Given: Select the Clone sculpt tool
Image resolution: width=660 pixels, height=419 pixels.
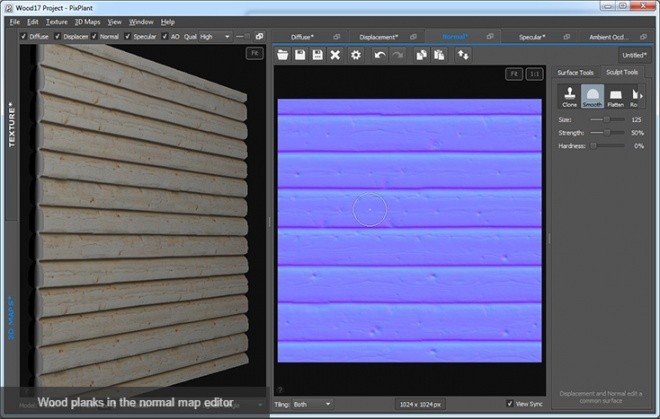Looking at the screenshot, I should click(x=570, y=96).
